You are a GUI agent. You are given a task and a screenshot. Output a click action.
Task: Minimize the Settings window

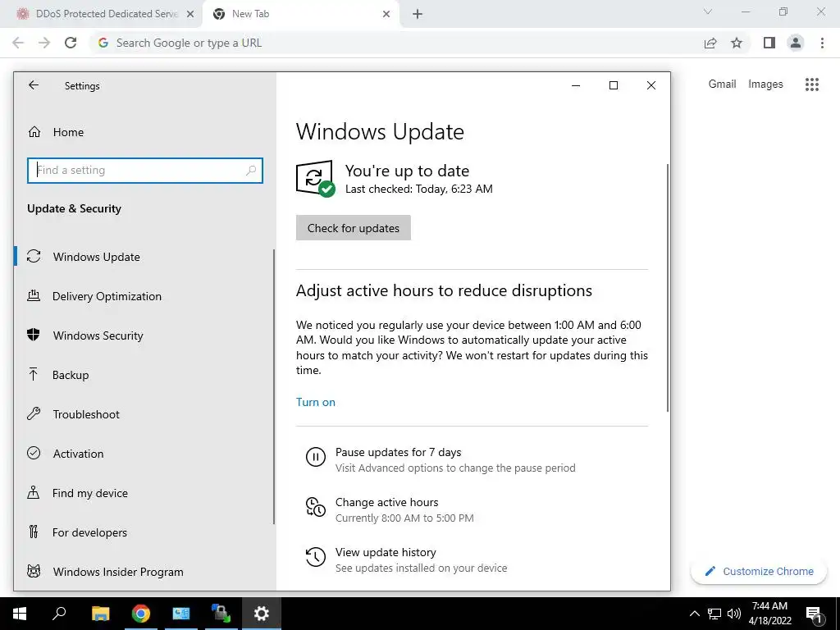click(x=576, y=85)
